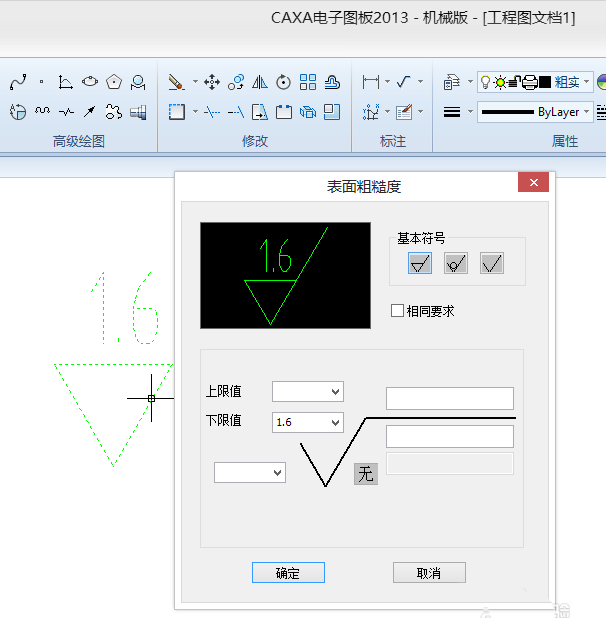The height and width of the screenshot is (618, 606).
Task: Click the polygon drawing tool
Action: [x=114, y=82]
